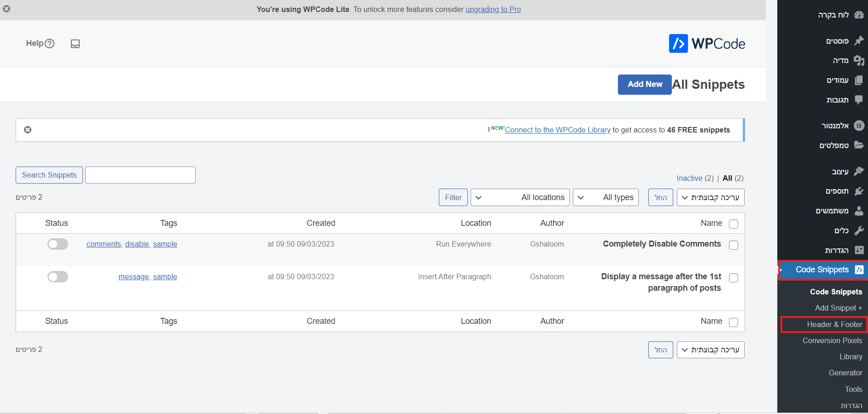
Task: Click the top Apply button beside bulk actions
Action: (x=660, y=197)
